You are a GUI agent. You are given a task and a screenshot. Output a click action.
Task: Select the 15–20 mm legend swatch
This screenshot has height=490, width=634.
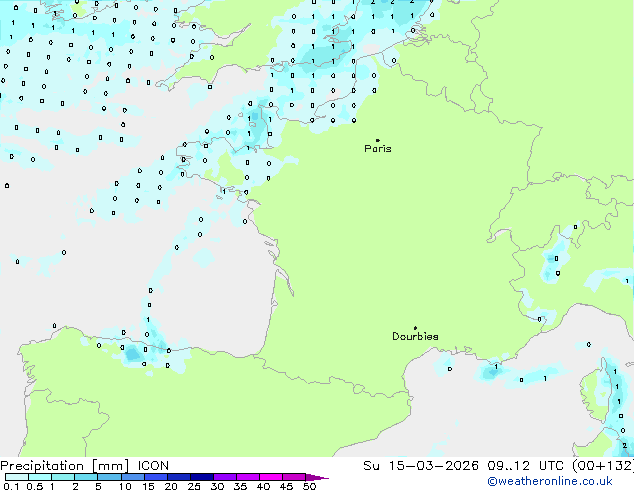click(156, 477)
